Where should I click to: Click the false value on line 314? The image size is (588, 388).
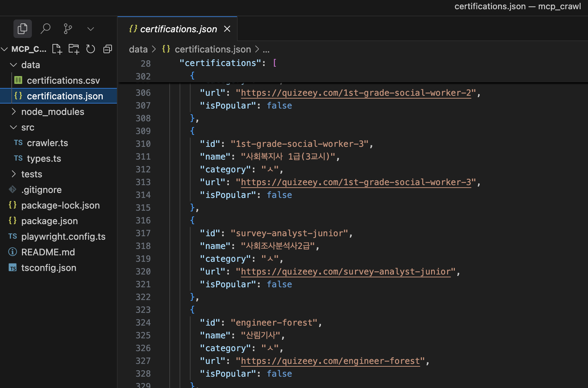coord(279,195)
